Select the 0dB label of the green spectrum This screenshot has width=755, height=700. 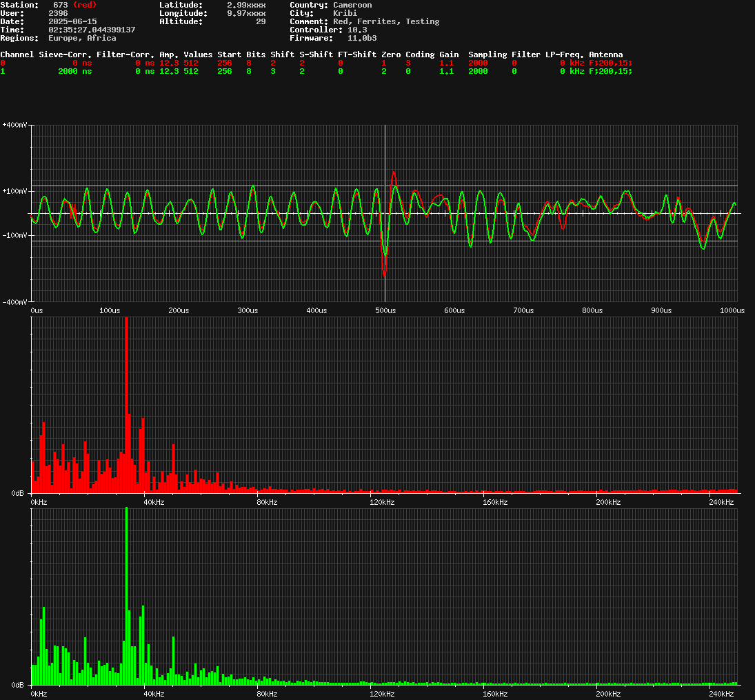pos(17,685)
